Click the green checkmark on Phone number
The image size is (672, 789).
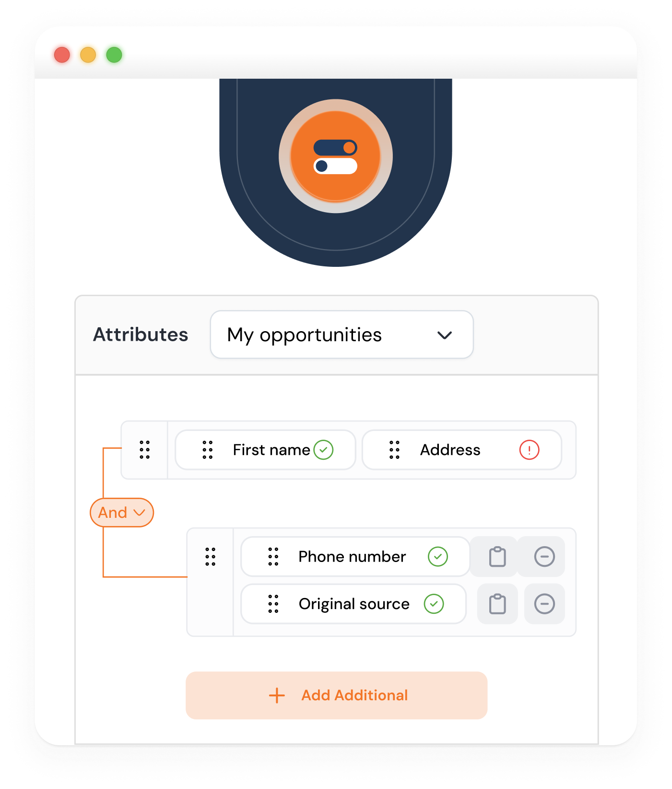point(437,557)
